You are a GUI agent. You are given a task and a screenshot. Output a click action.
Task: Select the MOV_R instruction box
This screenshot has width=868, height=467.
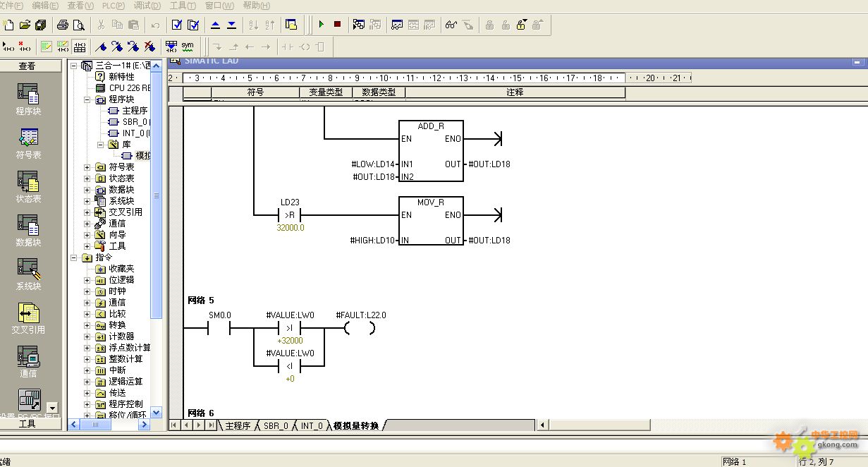click(x=431, y=221)
